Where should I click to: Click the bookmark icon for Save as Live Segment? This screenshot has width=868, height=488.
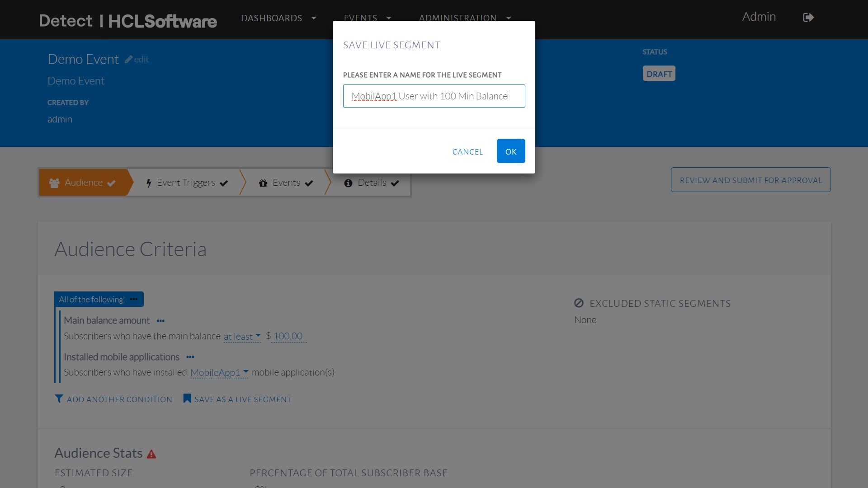pyautogui.click(x=187, y=399)
